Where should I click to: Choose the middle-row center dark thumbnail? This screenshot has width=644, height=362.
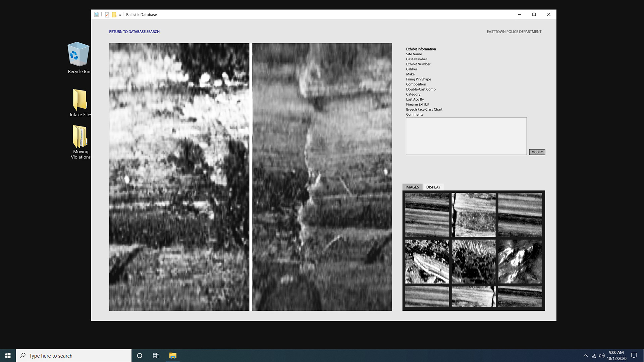(x=473, y=261)
